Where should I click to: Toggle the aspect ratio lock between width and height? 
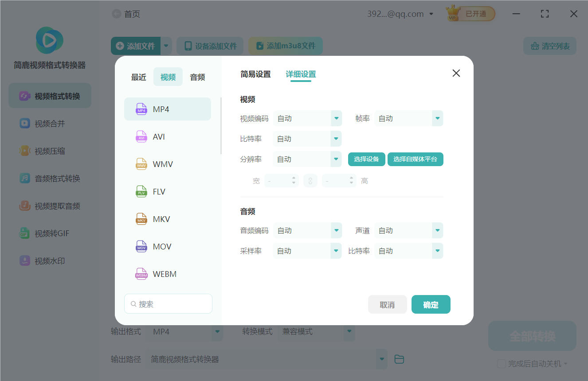tap(310, 180)
